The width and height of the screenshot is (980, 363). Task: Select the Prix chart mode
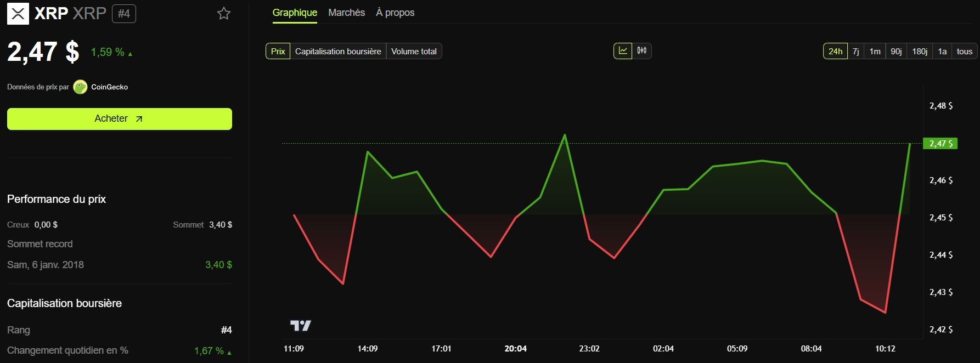point(278,52)
